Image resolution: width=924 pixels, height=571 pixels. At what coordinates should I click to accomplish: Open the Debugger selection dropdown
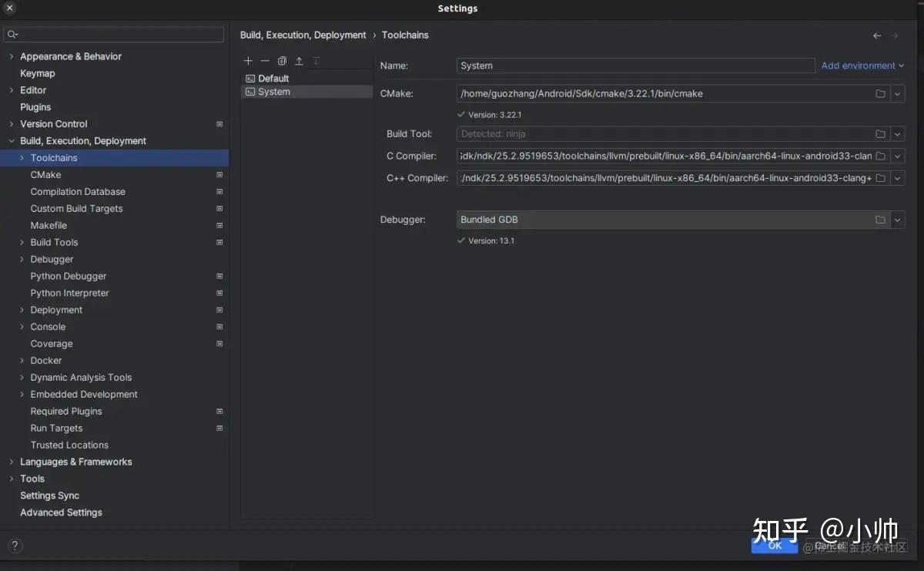896,219
